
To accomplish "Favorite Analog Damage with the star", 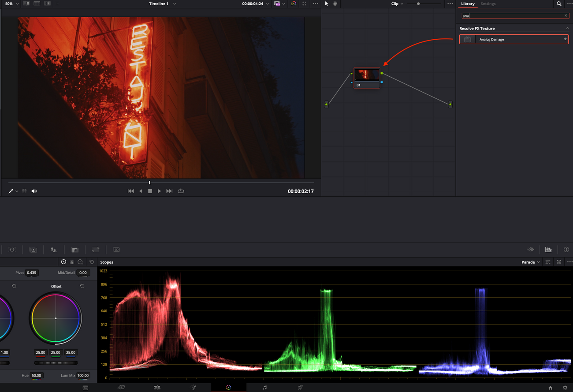I will point(565,39).
